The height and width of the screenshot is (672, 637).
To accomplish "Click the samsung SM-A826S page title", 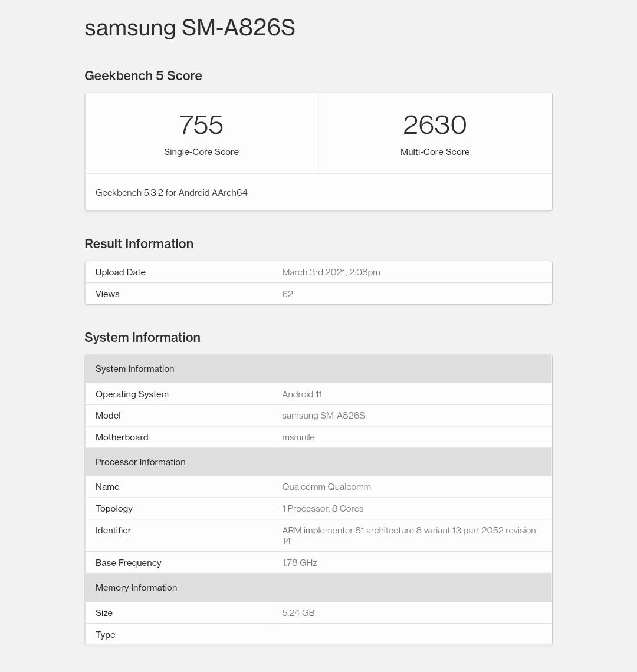I will click(x=189, y=28).
